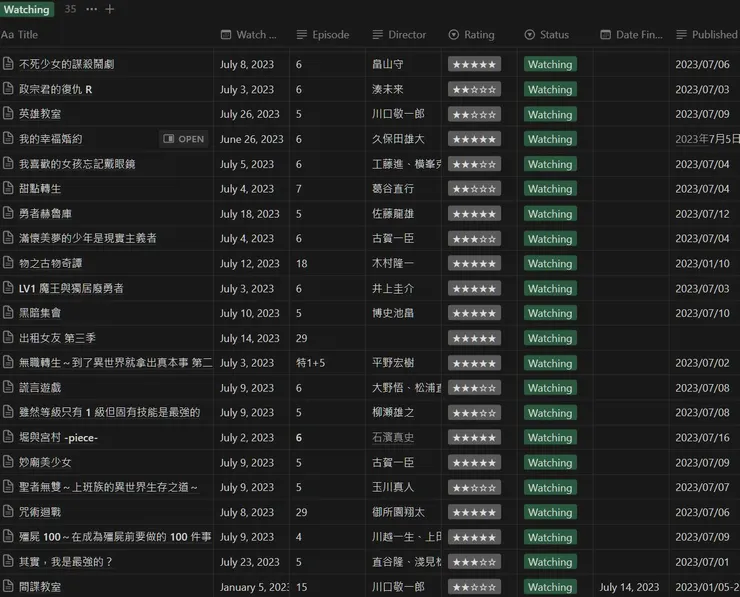Click page icon of 殭屍 100 row
The image size is (740, 597).
(x=8, y=536)
